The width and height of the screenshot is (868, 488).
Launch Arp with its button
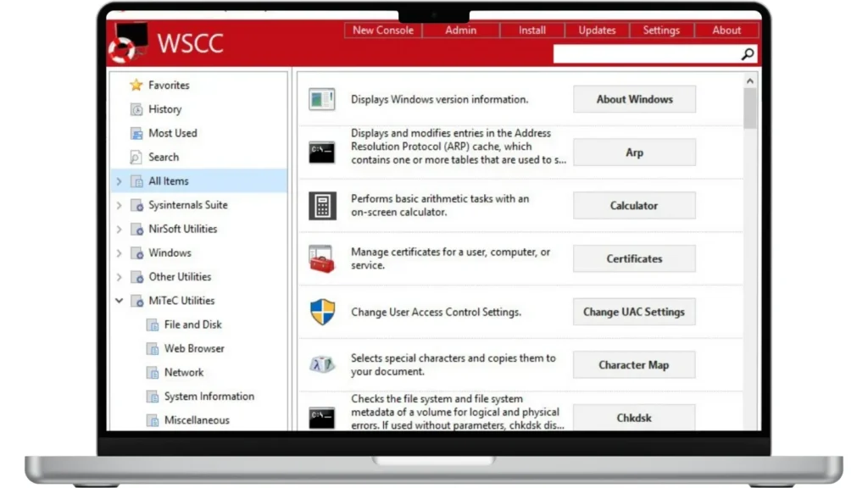click(633, 152)
